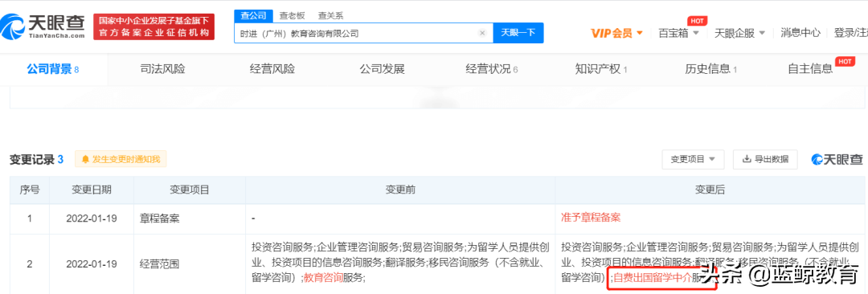Switch to the 自主信息 tab

point(810,69)
